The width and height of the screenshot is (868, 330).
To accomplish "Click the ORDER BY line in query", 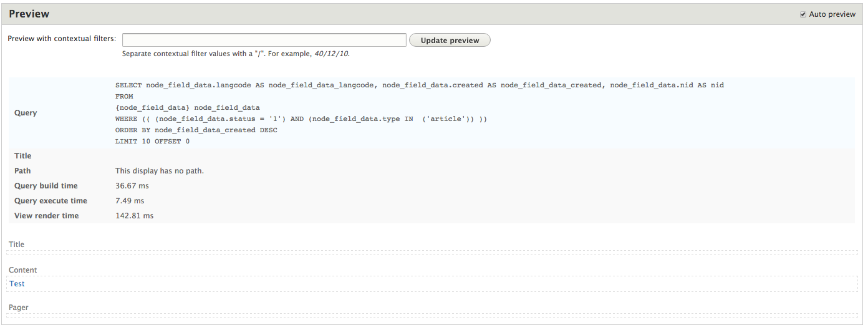I will tap(196, 130).
